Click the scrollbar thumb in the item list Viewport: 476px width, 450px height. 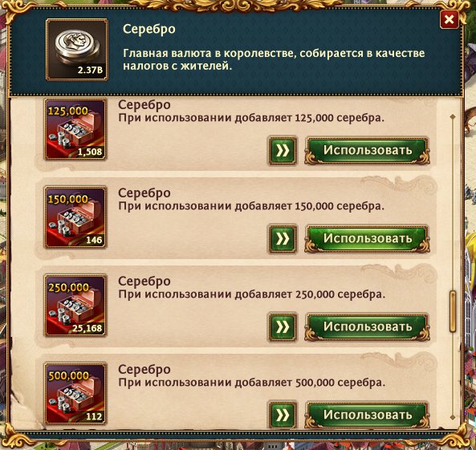click(453, 311)
